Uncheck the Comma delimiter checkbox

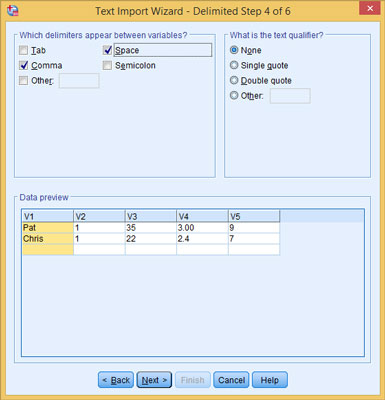23,65
